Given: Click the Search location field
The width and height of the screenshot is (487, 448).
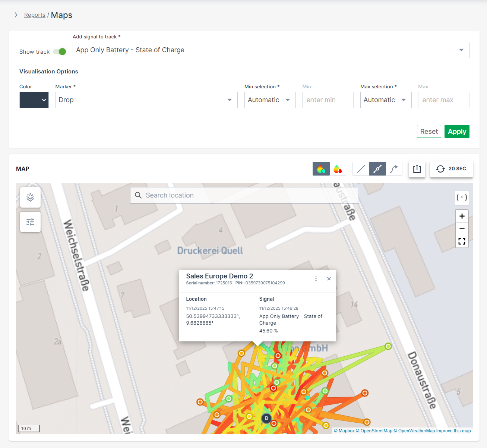Looking at the screenshot, I should tap(244, 195).
